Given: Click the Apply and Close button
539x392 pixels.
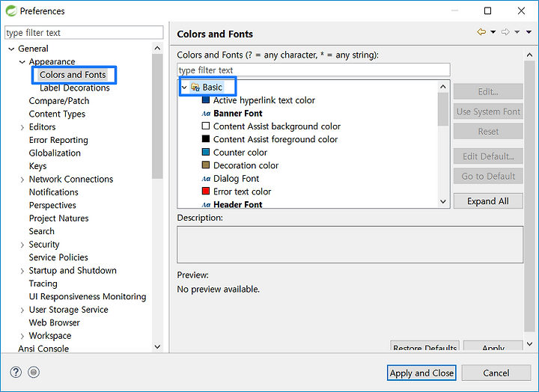Looking at the screenshot, I should (421, 373).
